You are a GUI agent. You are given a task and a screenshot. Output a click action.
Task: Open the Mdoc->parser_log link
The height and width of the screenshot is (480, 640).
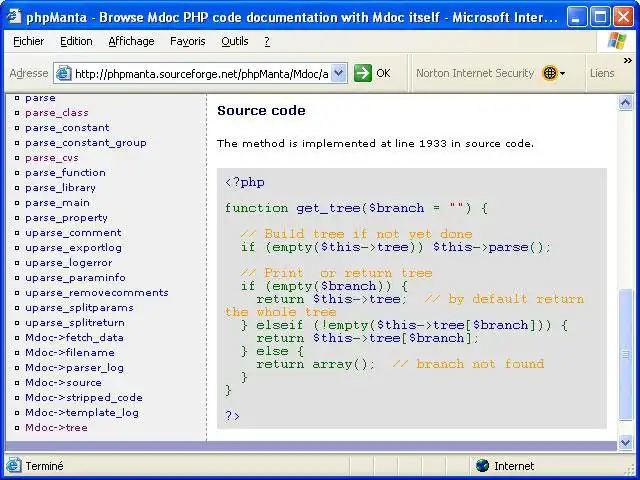click(74, 368)
